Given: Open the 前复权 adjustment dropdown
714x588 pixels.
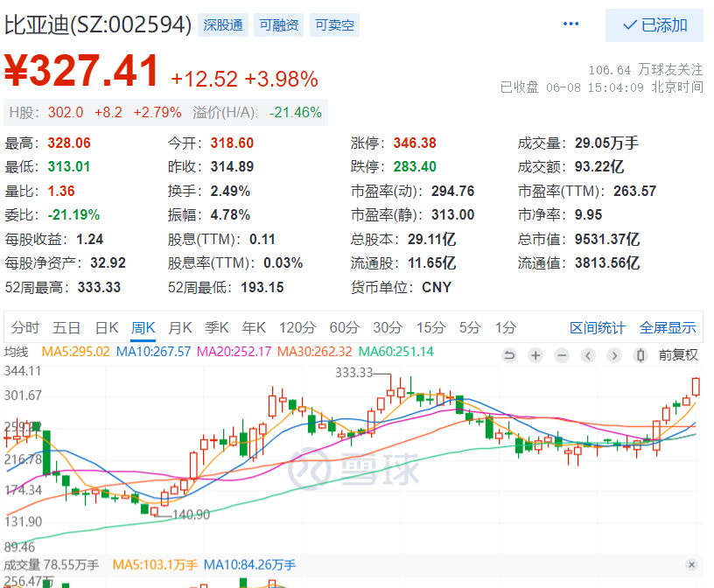Looking at the screenshot, I should pyautogui.click(x=679, y=355).
